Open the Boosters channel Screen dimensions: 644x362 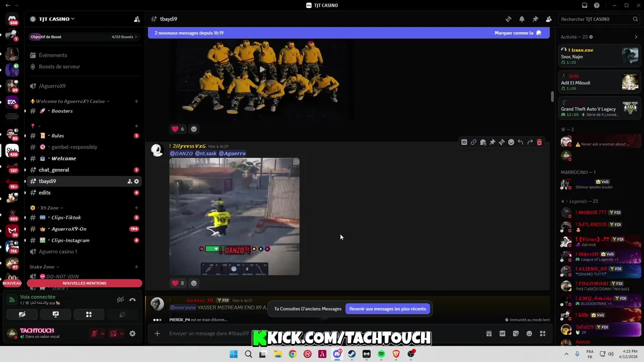click(x=84, y=111)
